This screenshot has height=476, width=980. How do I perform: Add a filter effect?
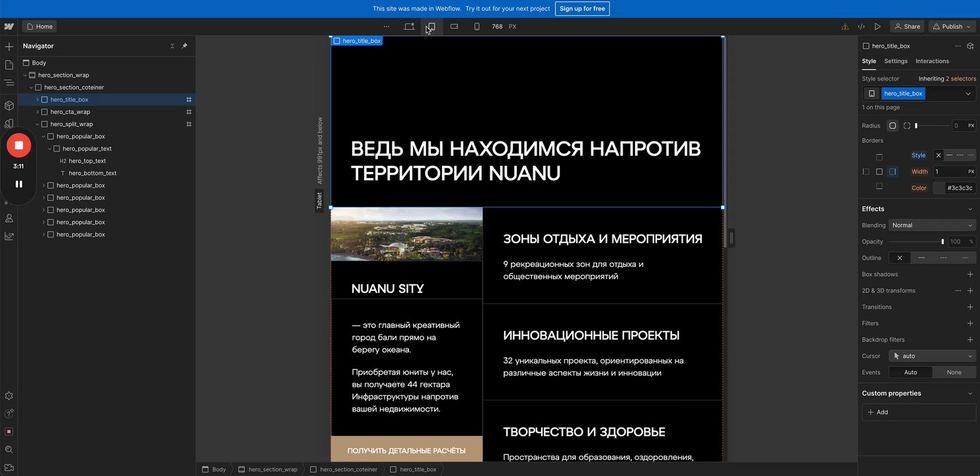click(970, 323)
